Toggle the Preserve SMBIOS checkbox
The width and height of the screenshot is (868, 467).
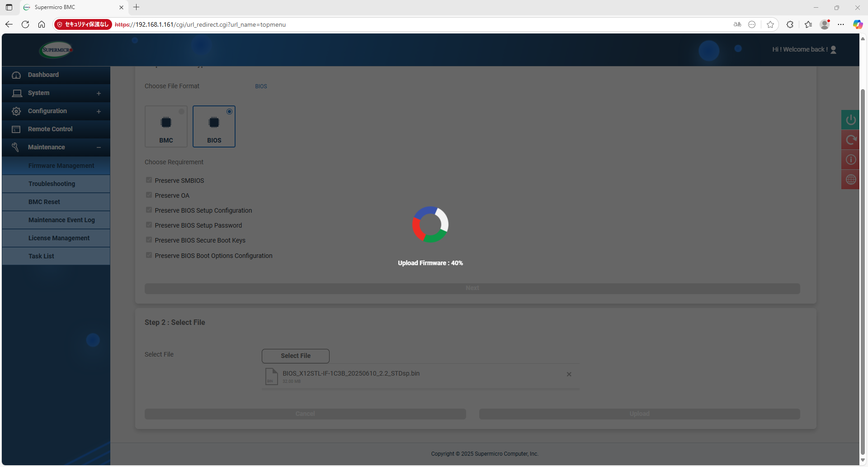[149, 180]
